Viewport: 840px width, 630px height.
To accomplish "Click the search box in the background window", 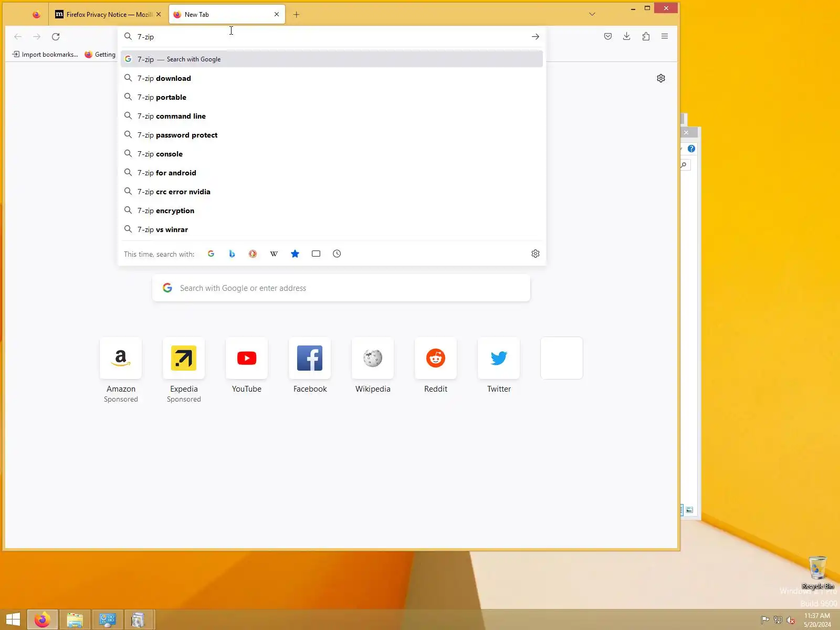I will pos(685,165).
